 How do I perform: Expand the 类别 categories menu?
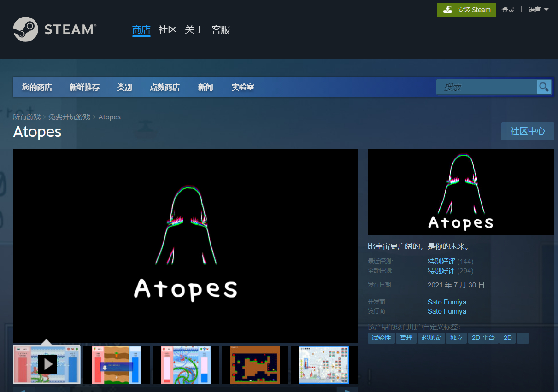click(124, 87)
